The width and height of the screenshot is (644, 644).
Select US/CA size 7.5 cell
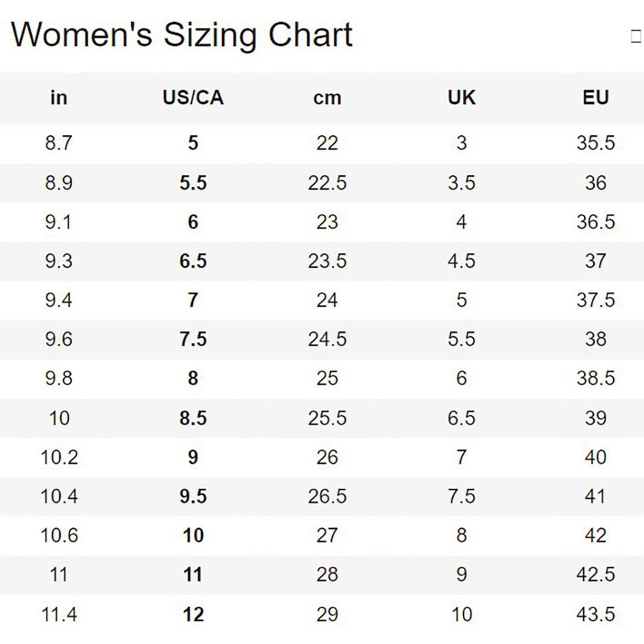click(192, 339)
